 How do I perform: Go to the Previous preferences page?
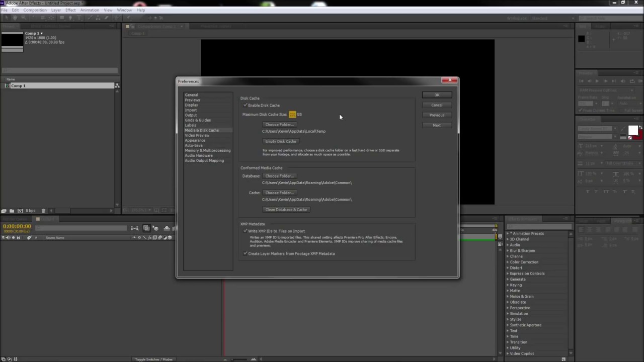pyautogui.click(x=437, y=115)
